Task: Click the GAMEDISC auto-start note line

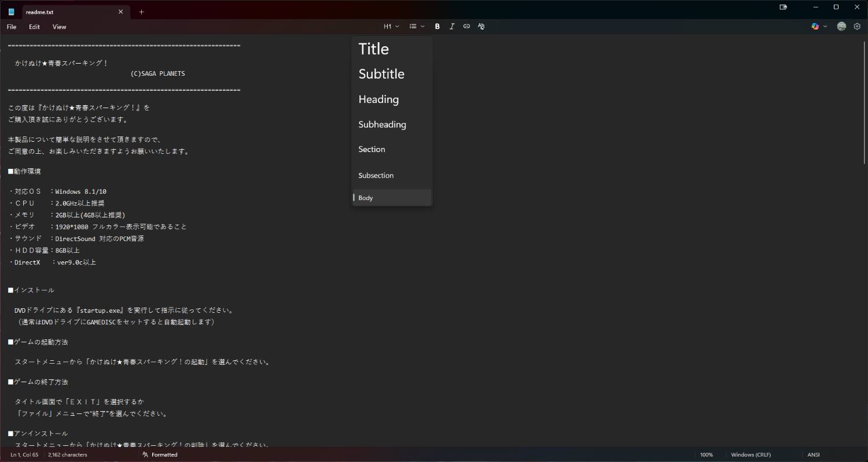Action: click(x=116, y=322)
